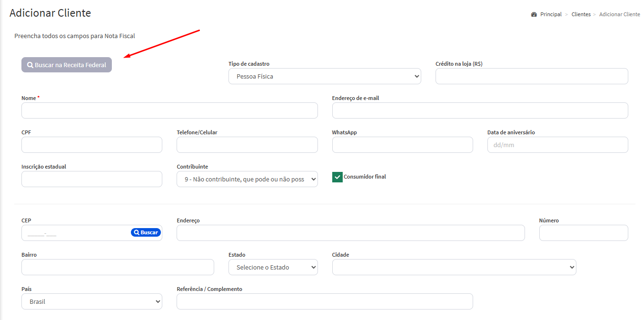Focus the Referência / Complemento field
644x320 pixels.
[324, 301]
